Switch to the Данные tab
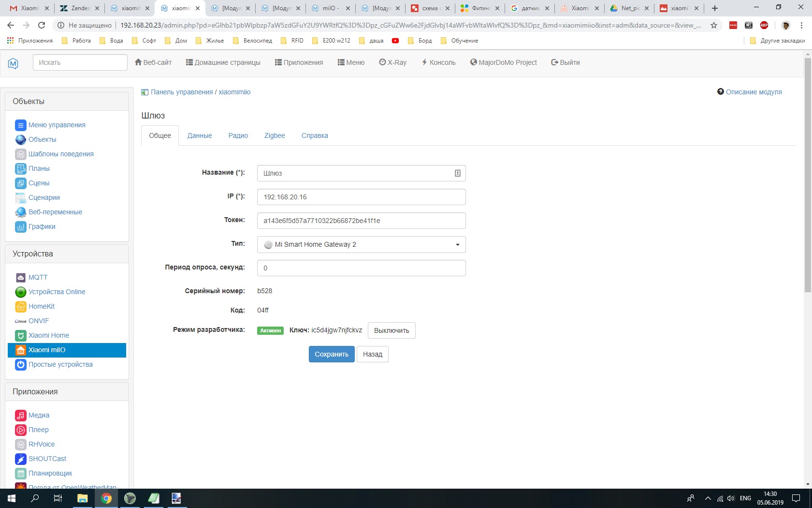The width and height of the screenshot is (812, 508). pyautogui.click(x=200, y=136)
